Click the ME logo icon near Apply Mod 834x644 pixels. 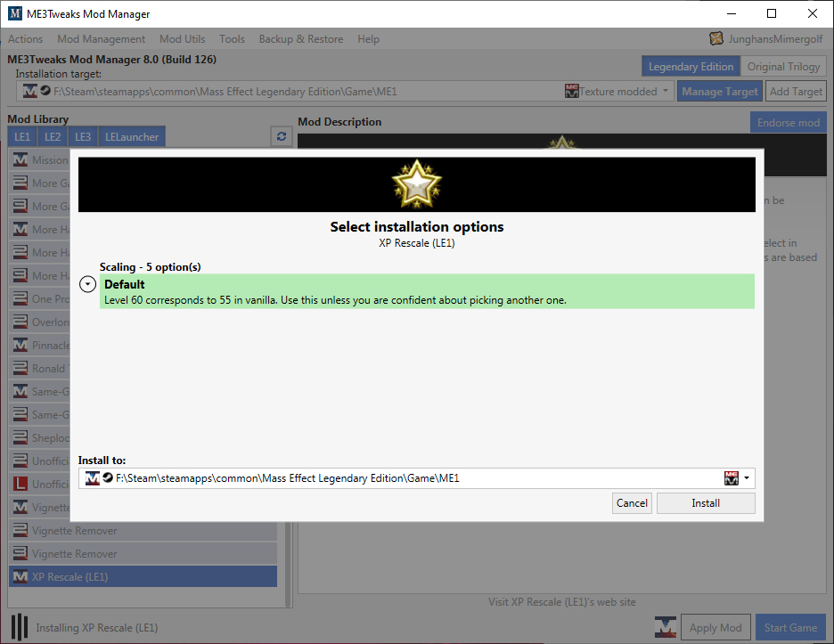666,627
